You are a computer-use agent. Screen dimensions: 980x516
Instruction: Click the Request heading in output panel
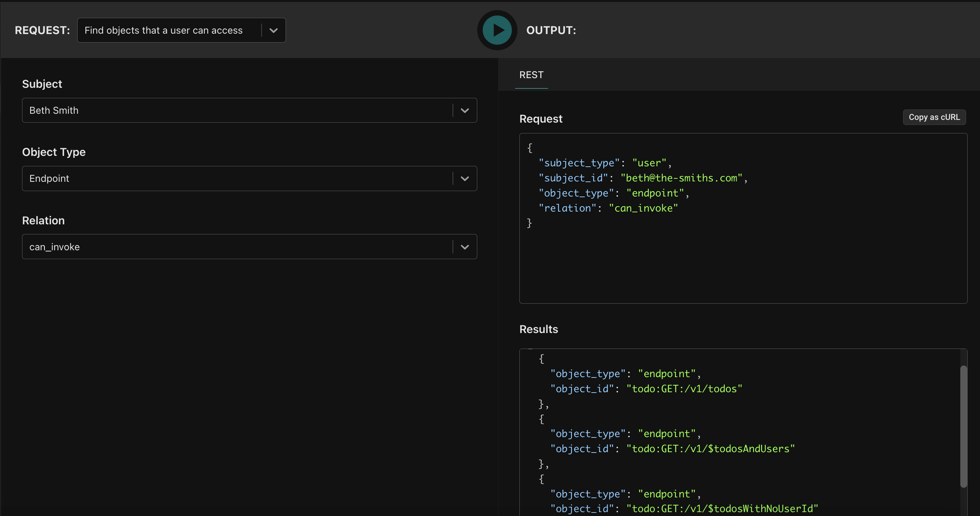tap(541, 119)
